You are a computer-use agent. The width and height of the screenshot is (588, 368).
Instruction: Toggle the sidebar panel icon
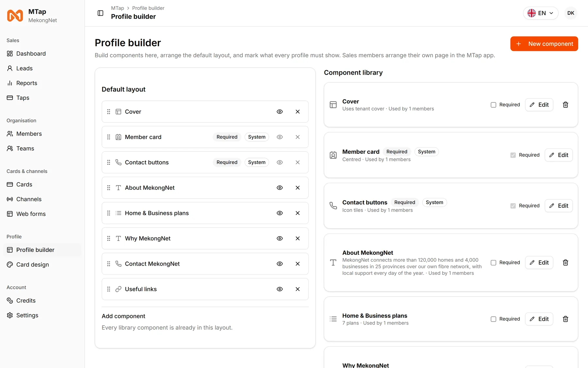tap(101, 13)
